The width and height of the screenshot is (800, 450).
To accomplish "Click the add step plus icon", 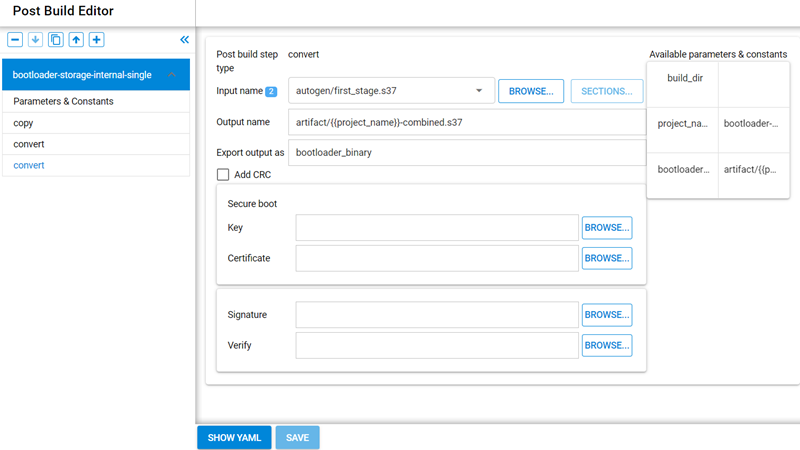I will [96, 40].
